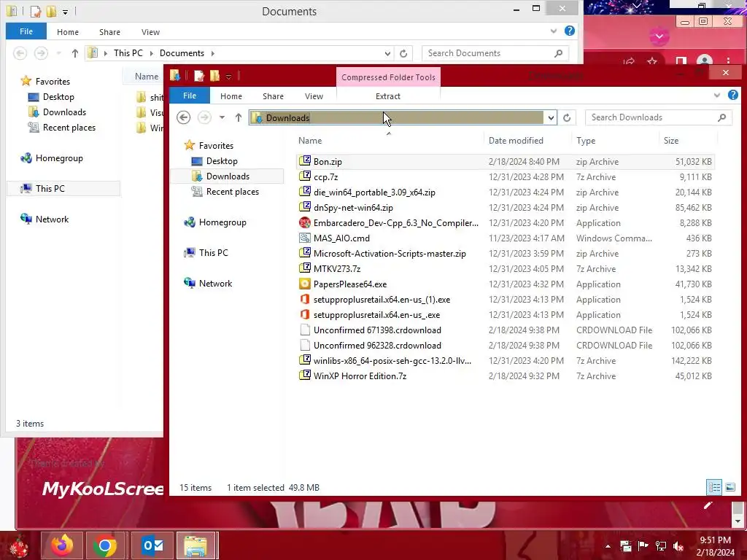
Task: Open recent locations dropdown in Downloads
Action: [222, 117]
